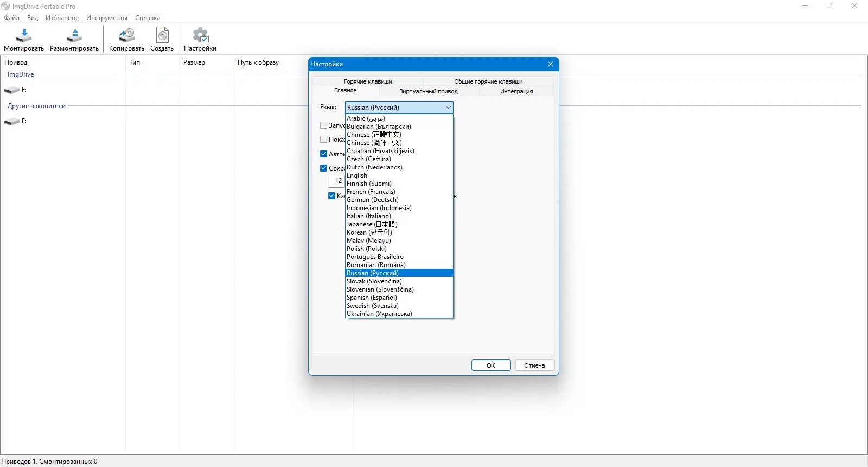Screen dimensions: 868x467
Task: Click the ImgDrive group heading
Action: coord(21,74)
